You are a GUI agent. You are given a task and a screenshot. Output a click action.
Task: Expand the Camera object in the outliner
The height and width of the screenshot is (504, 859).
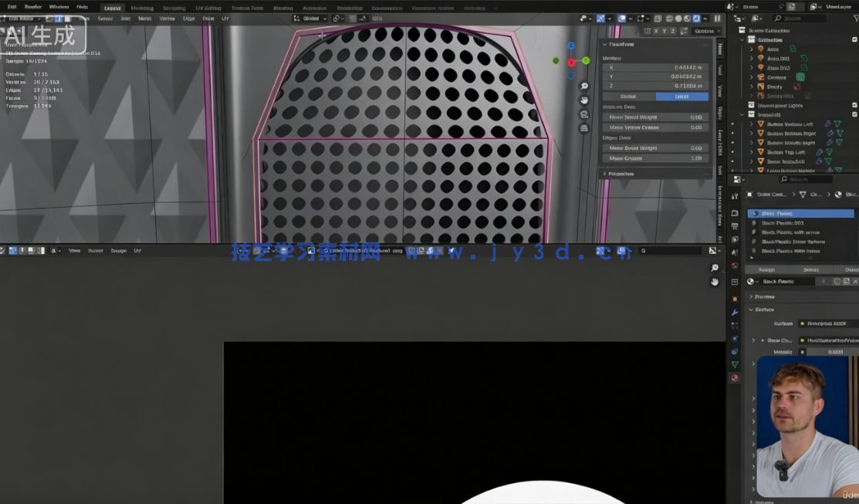tap(751, 77)
